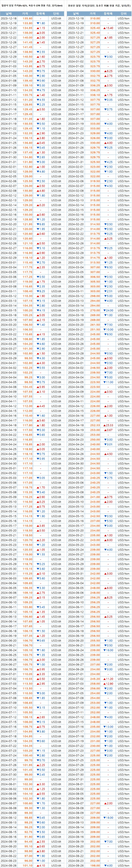Click the blue down triangle next to 8.25

click(x=38, y=291)
